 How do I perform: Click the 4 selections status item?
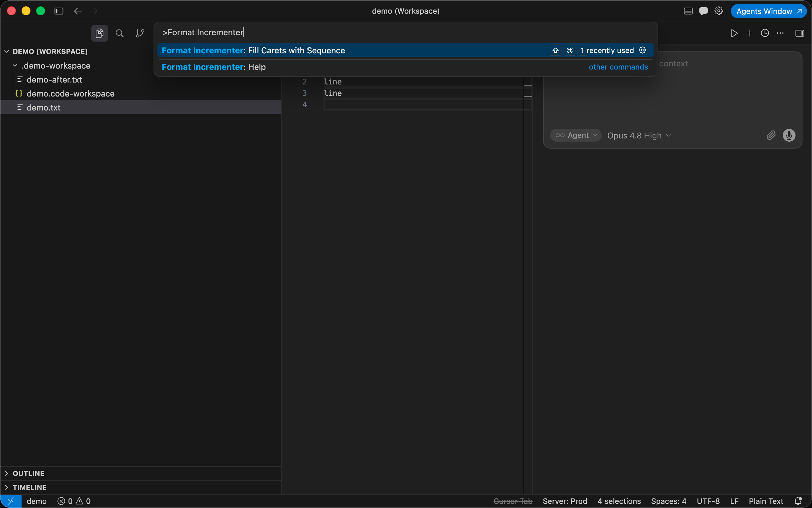[x=619, y=501]
